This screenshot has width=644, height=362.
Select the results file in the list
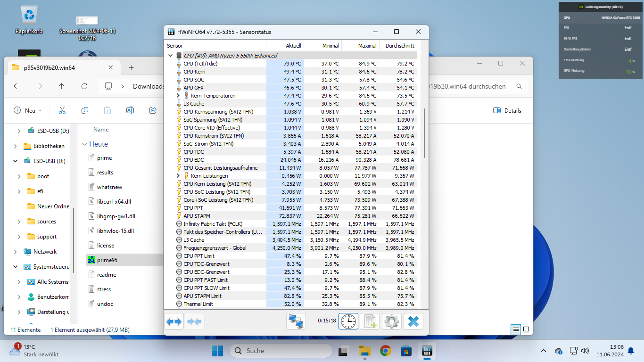coord(105,173)
